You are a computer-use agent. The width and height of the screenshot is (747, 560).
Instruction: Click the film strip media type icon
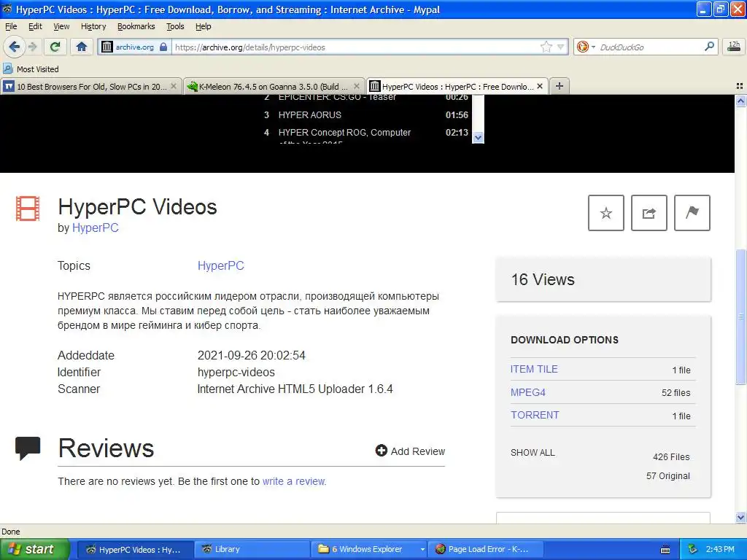(x=28, y=209)
